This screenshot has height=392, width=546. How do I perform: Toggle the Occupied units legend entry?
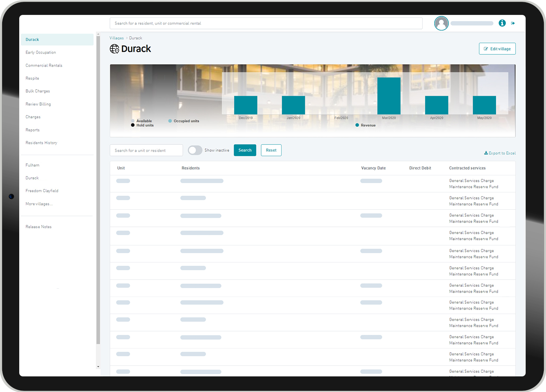[184, 121]
